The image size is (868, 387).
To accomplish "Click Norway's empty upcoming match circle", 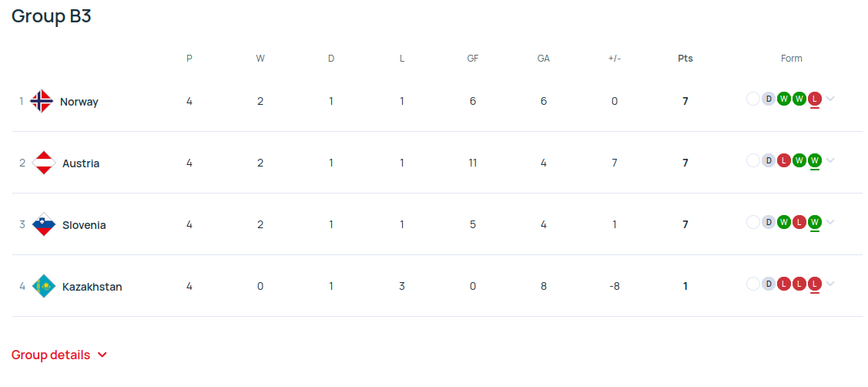I will point(753,99).
